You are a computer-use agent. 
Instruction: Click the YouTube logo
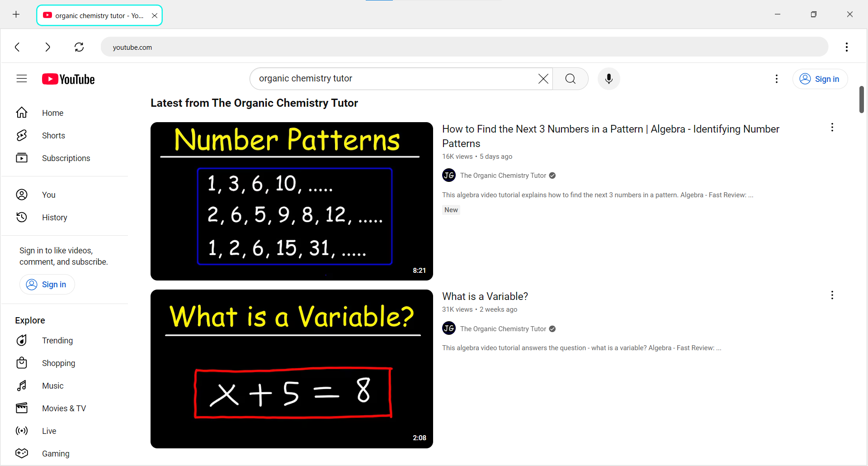coord(68,79)
